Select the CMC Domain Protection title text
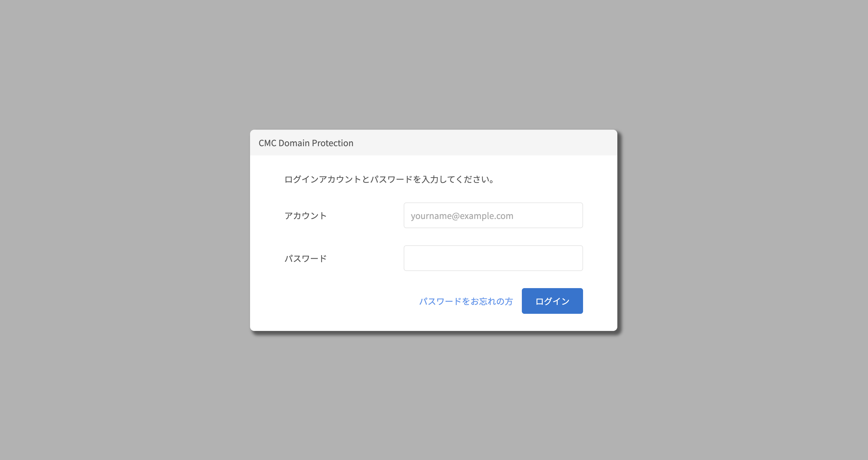This screenshot has width=868, height=460. point(306,143)
